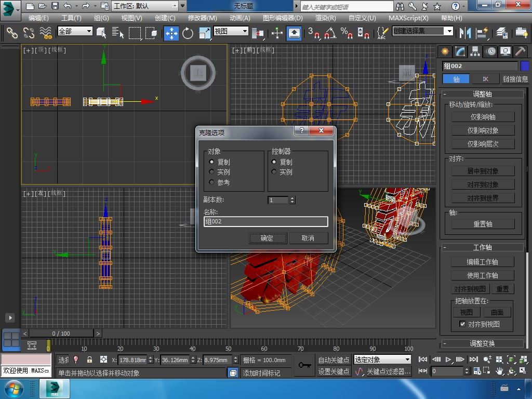
Task: Select the Move tool in main toolbar
Action: tap(171, 33)
